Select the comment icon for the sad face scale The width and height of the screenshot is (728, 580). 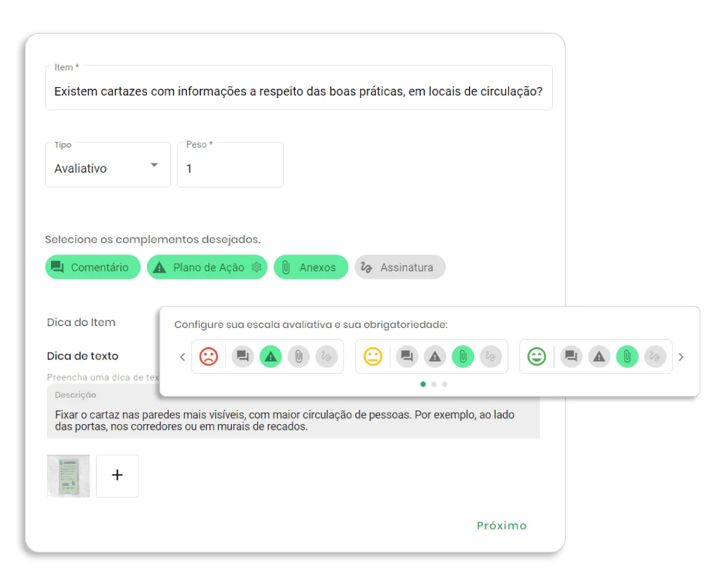coord(243,356)
